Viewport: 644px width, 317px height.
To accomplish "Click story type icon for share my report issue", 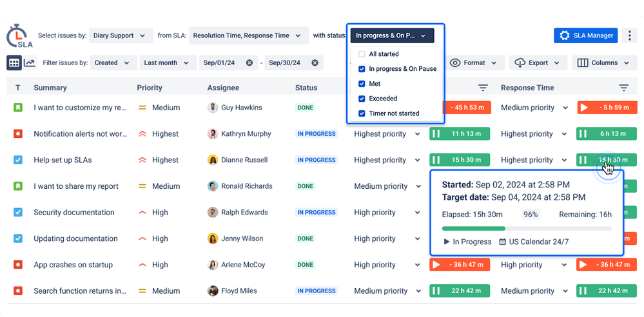I will point(17,186).
